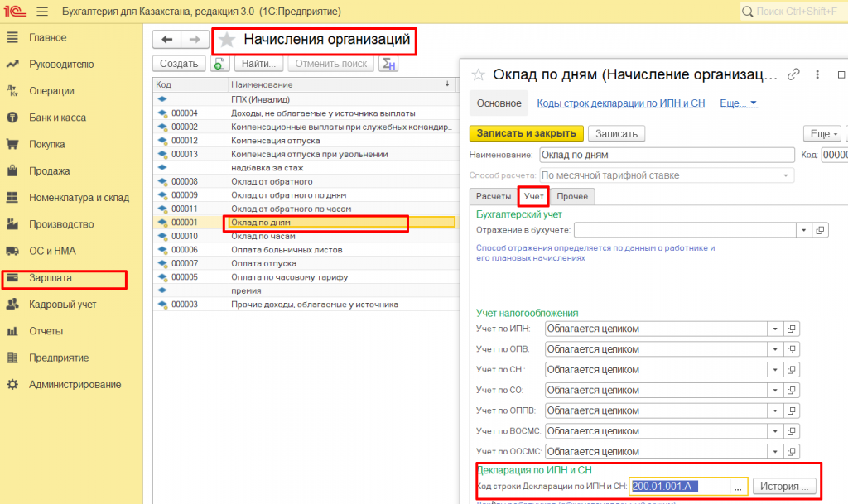848x504 pixels.
Task: Select row Оклад по часам
Action: [x=305, y=236]
